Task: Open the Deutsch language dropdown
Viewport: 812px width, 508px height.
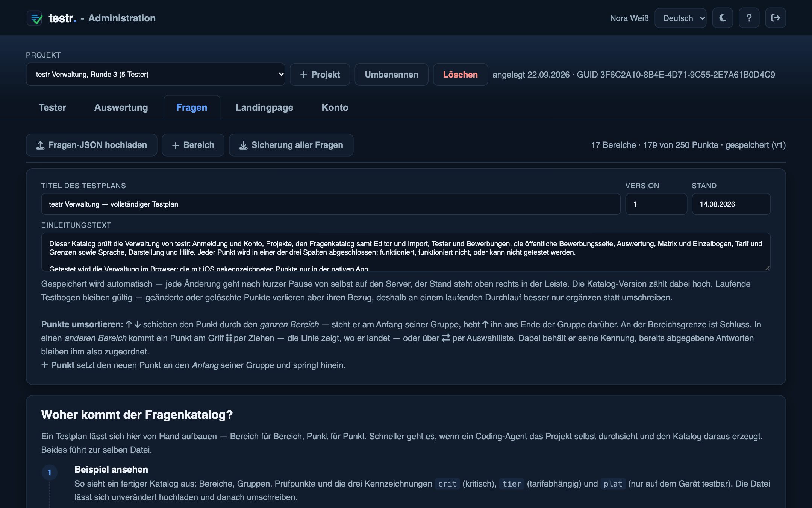Action: tap(680, 18)
